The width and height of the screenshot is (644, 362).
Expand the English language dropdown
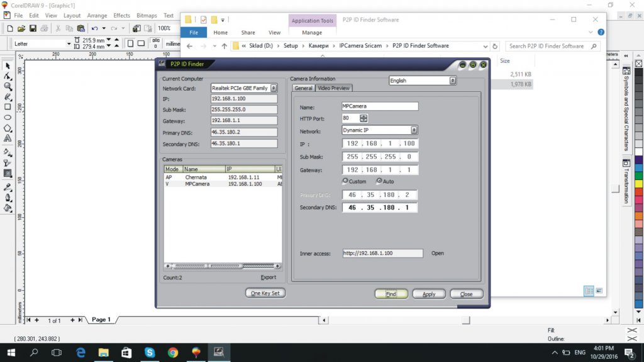452,81
